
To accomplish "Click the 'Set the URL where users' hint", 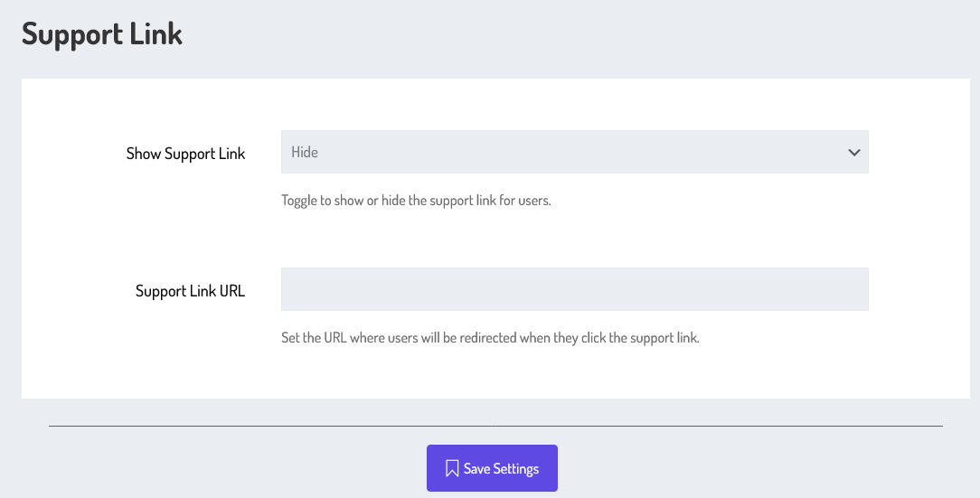I will [490, 338].
